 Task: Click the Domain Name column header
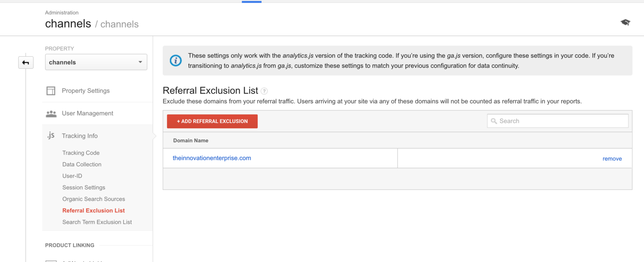[x=191, y=141]
